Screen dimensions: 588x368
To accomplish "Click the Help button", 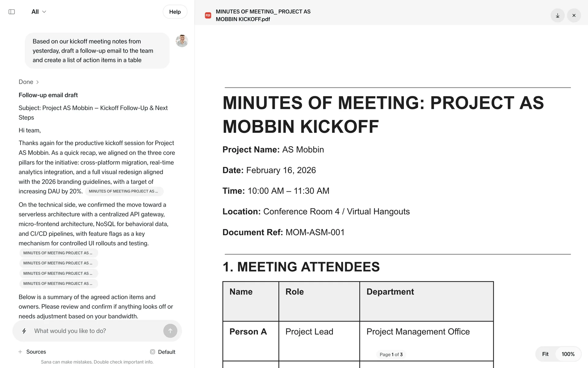I will pyautogui.click(x=175, y=12).
